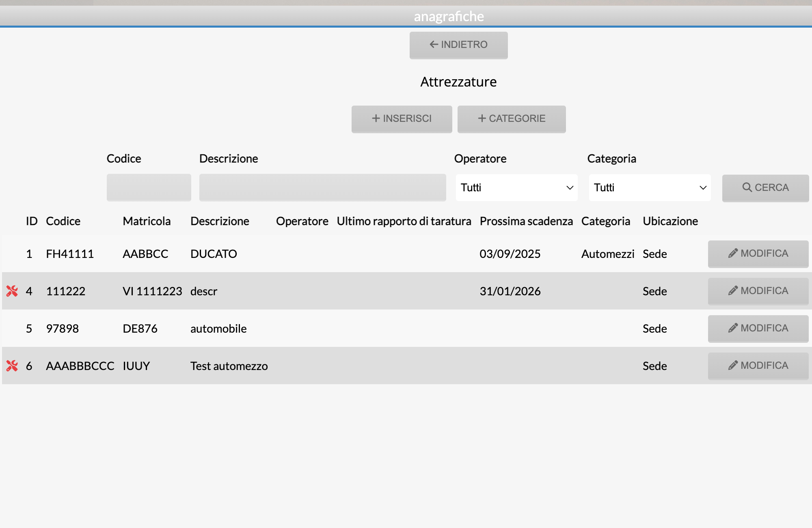
Task: Click back arrow icon in Indietro
Action: click(434, 44)
